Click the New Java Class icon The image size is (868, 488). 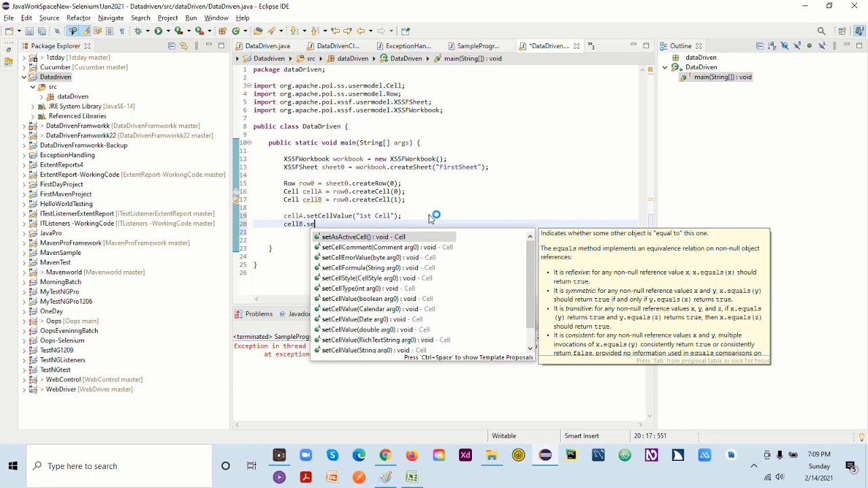tap(235, 30)
